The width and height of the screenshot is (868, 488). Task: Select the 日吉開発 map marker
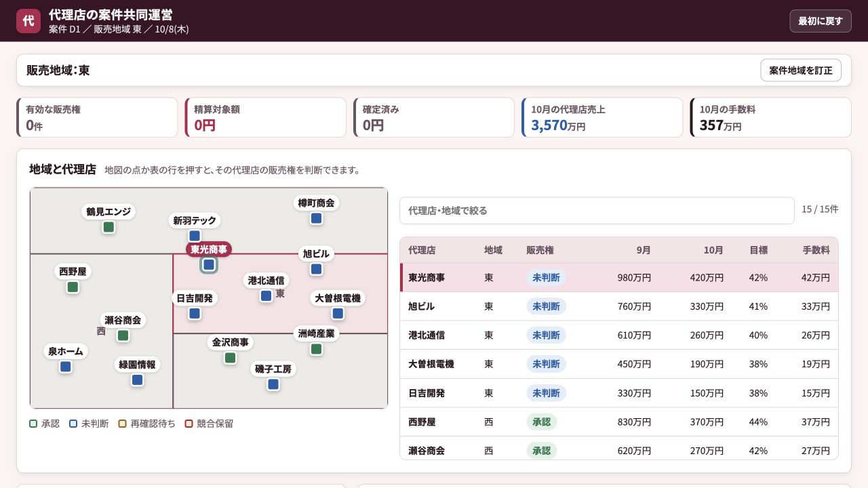pos(195,313)
